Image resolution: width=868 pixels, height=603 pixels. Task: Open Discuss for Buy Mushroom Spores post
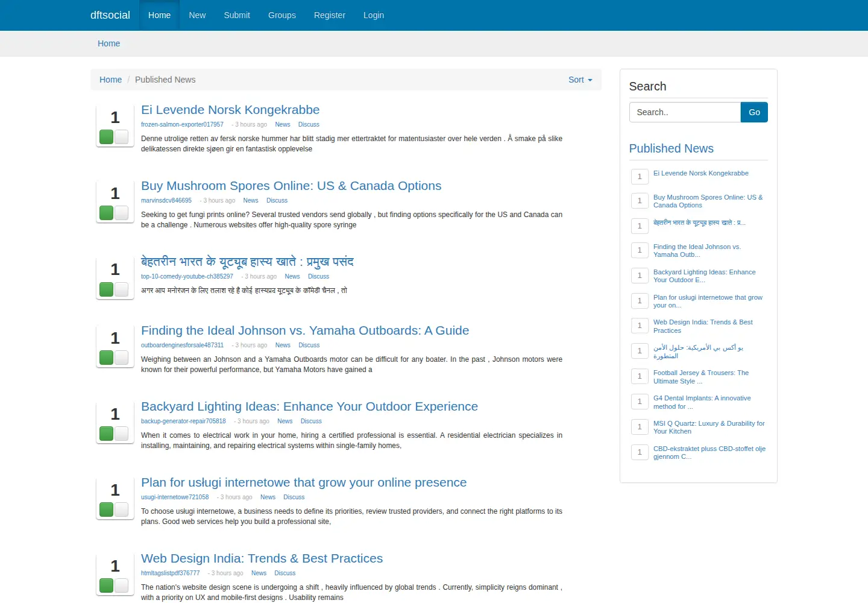pyautogui.click(x=277, y=201)
